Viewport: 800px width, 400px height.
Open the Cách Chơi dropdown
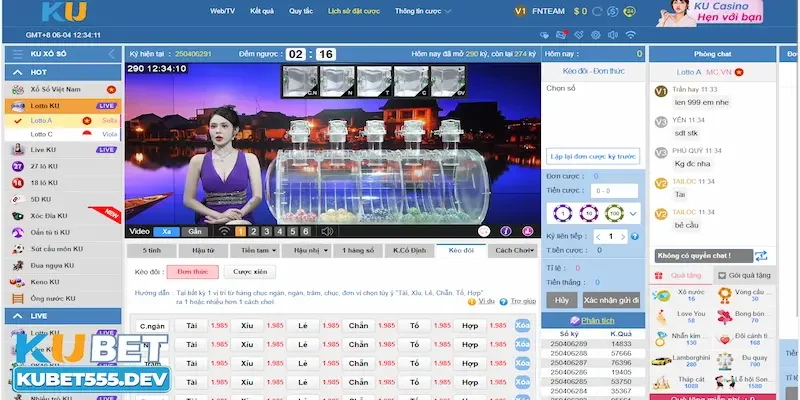pyautogui.click(x=513, y=251)
